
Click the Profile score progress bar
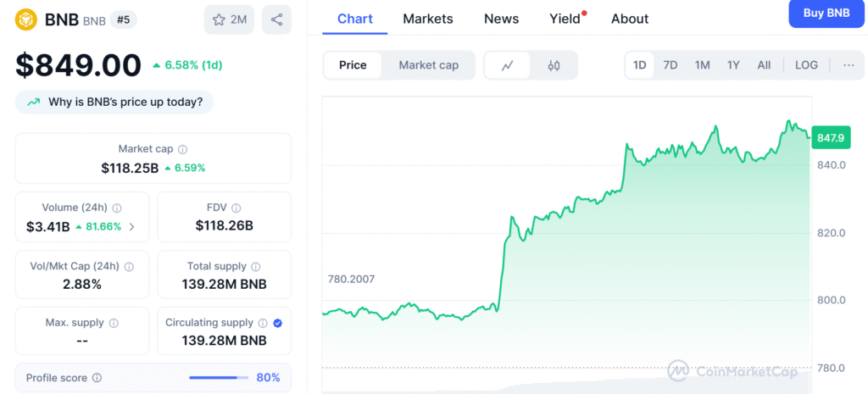[217, 378]
